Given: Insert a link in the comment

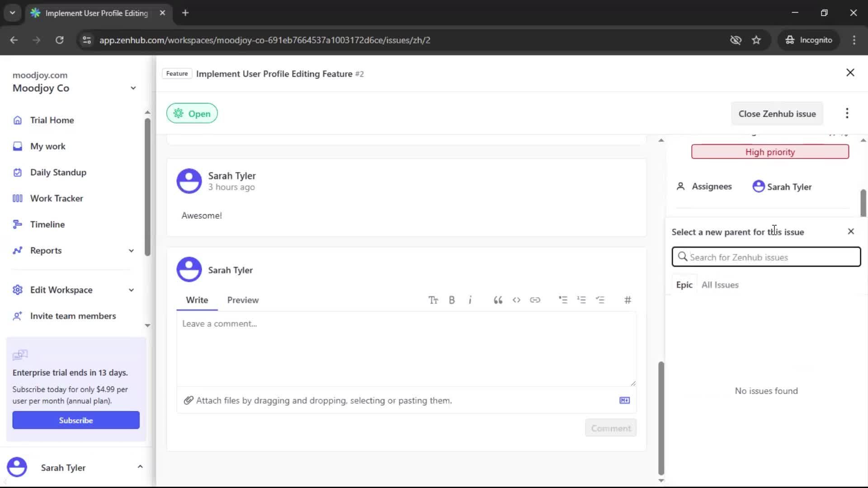Looking at the screenshot, I should [x=535, y=300].
